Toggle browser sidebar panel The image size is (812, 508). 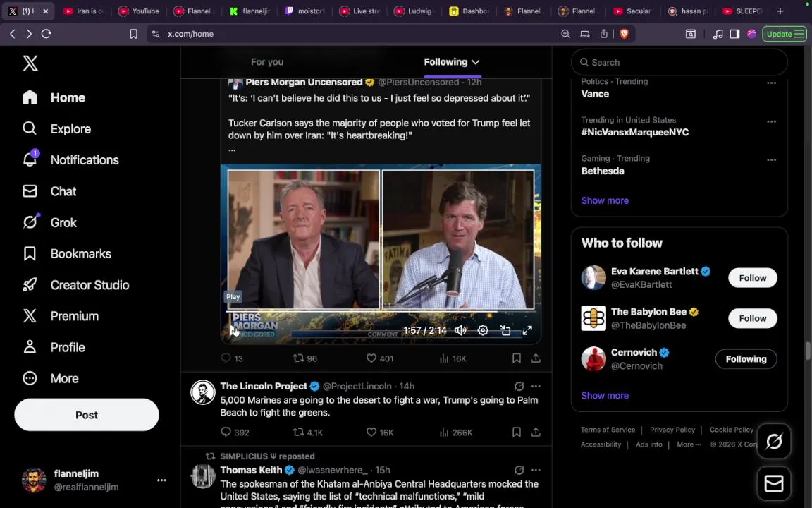click(734, 34)
